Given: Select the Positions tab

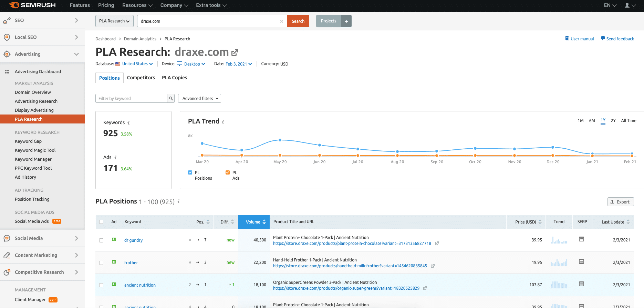Looking at the screenshot, I should click(110, 78).
